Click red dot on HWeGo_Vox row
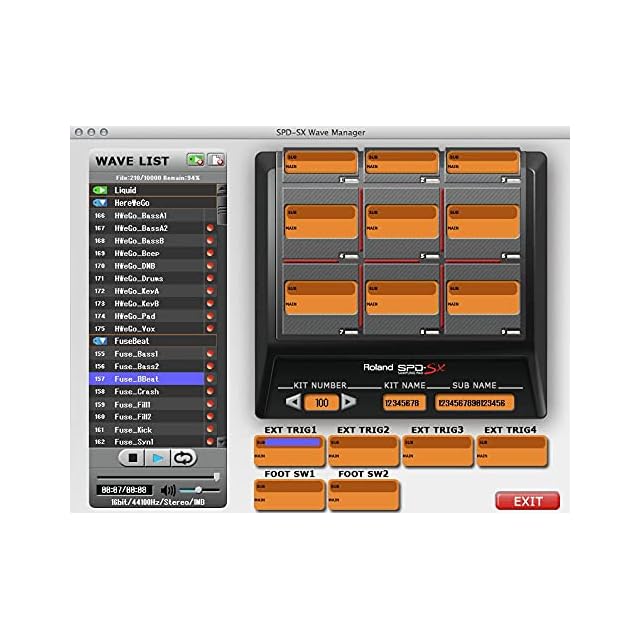Image resolution: width=640 pixels, height=640 pixels. point(210,329)
